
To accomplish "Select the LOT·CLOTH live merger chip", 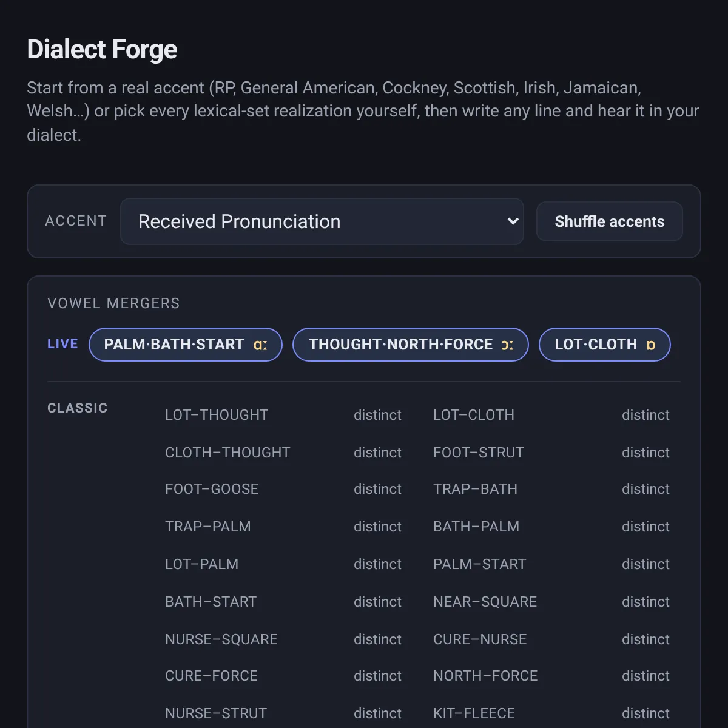I will 605,345.
